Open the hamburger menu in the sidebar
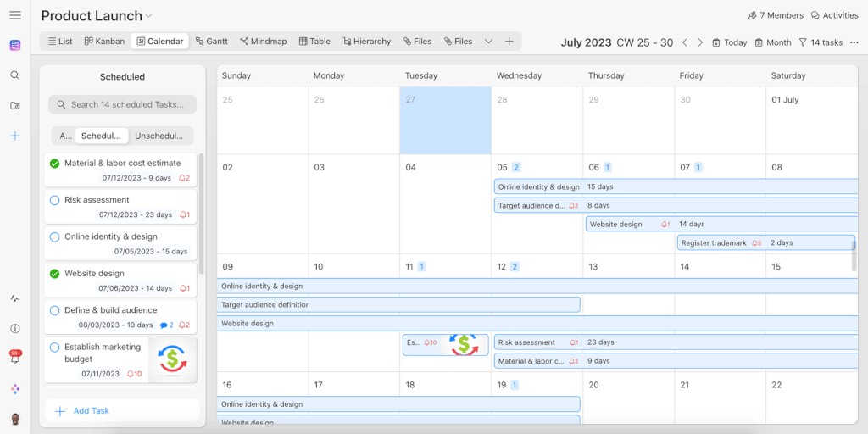 [14, 15]
